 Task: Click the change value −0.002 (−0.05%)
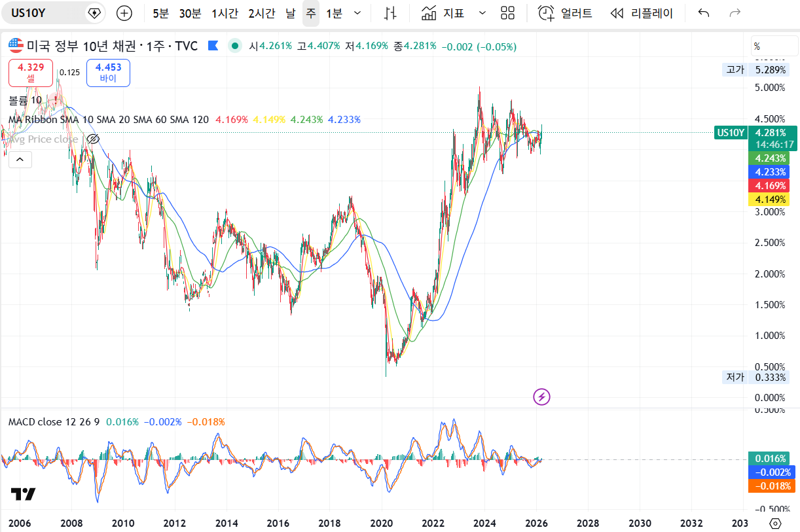479,46
